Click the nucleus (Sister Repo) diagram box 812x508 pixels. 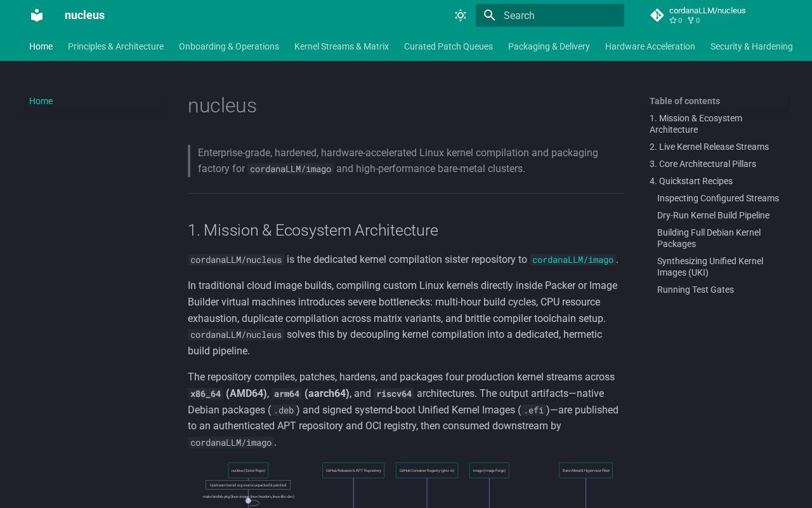[248, 471]
